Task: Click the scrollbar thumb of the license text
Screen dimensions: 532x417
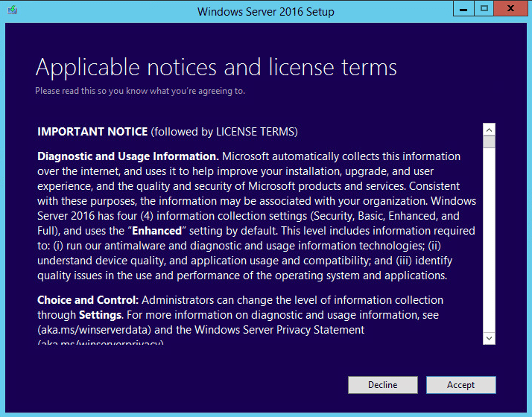Action: 489,142
